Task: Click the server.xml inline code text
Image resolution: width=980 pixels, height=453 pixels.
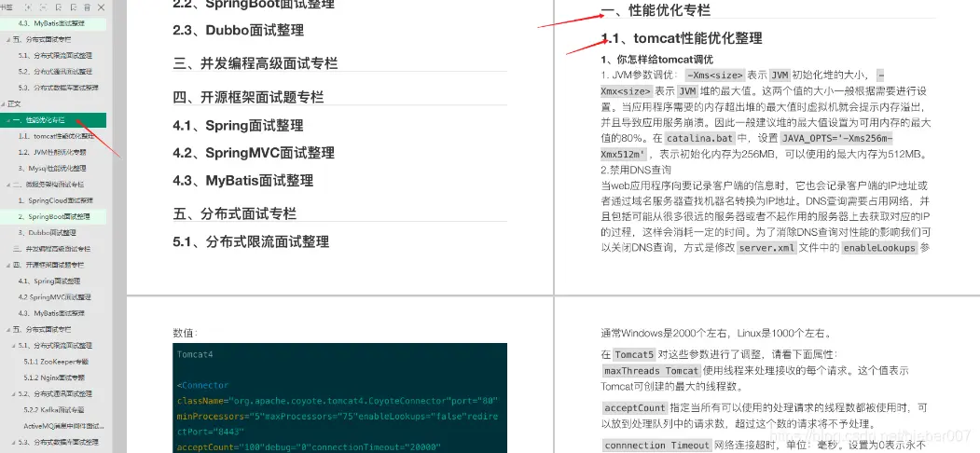Action: point(766,248)
